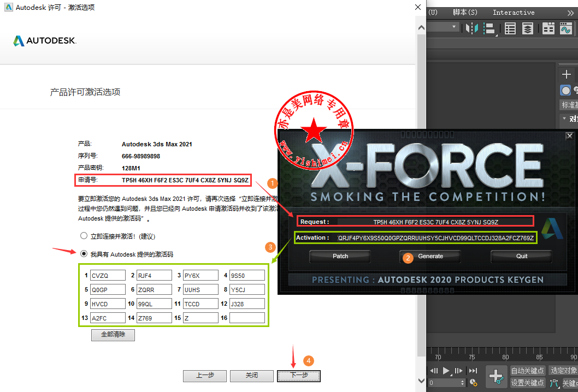The height and width of the screenshot is (392, 578).
Task: Go to next frame in 3ds Max
Action: point(458,371)
